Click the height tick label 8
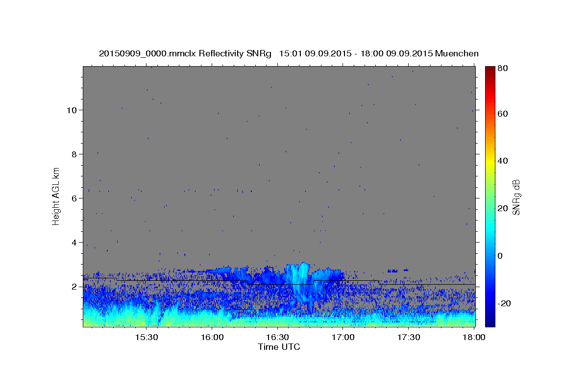 tap(73, 154)
